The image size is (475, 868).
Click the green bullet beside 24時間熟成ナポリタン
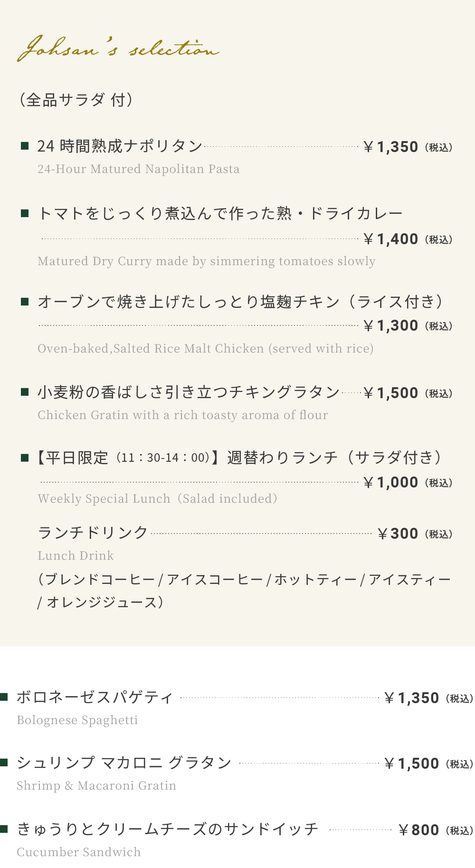tap(25, 146)
